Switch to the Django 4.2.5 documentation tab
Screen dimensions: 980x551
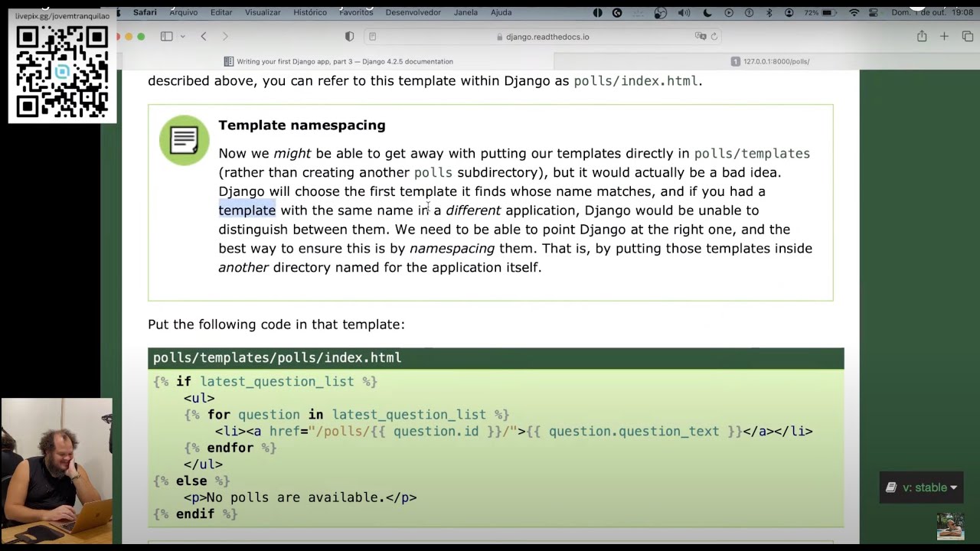pyautogui.click(x=338, y=61)
